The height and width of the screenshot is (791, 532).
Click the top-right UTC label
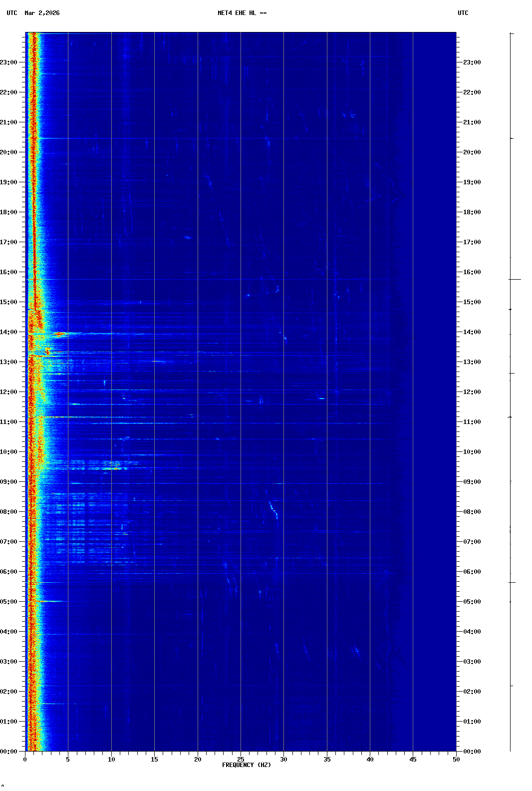[x=463, y=13]
